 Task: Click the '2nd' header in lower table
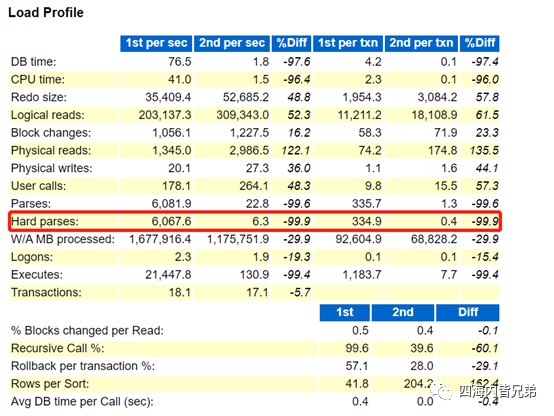pos(403,312)
